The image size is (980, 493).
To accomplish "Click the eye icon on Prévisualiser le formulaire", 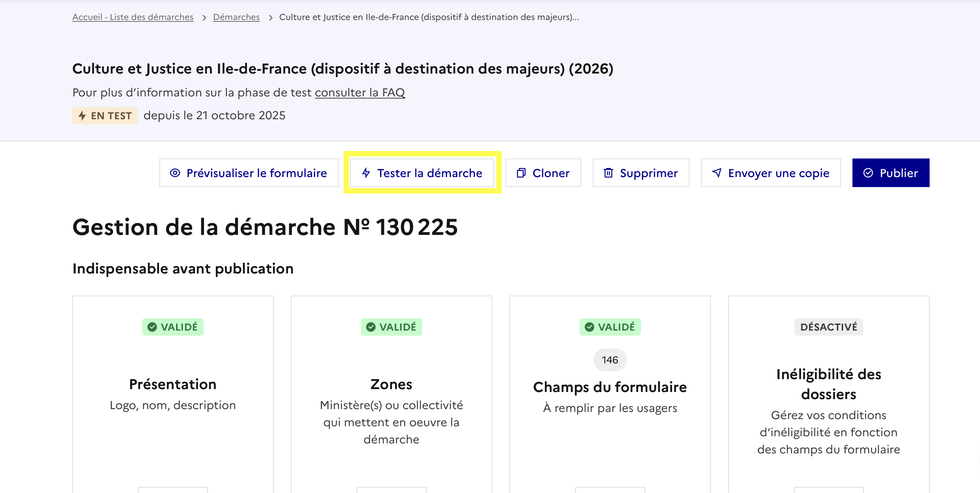I will point(175,173).
